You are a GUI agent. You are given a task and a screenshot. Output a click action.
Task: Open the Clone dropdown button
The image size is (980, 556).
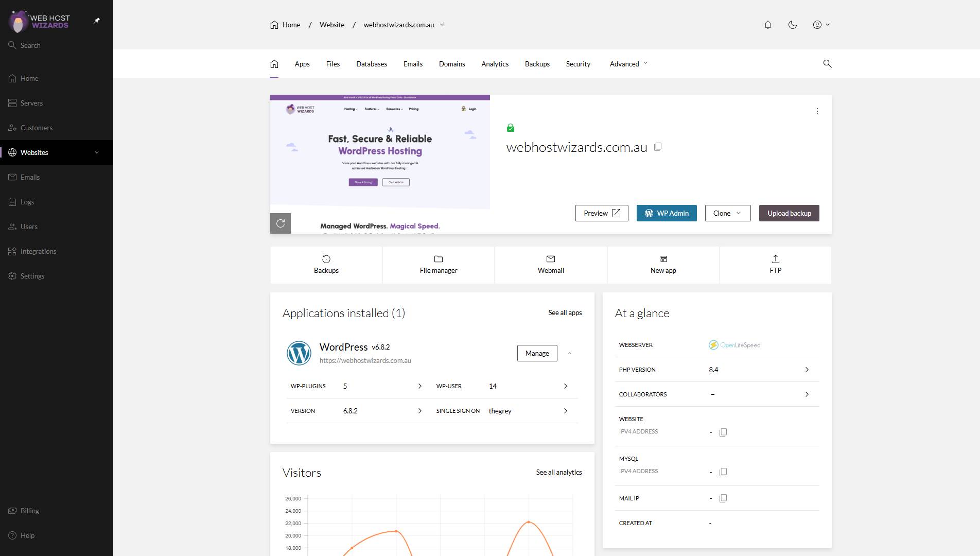728,213
